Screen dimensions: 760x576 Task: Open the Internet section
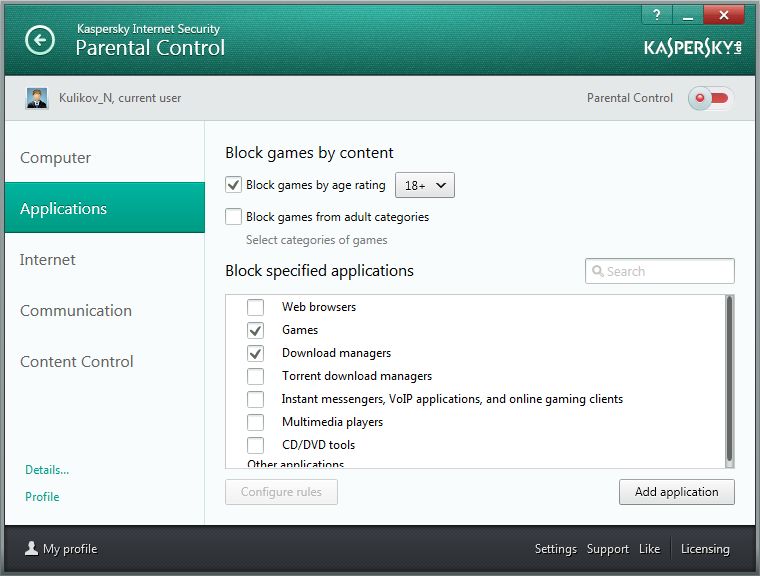(x=105, y=259)
